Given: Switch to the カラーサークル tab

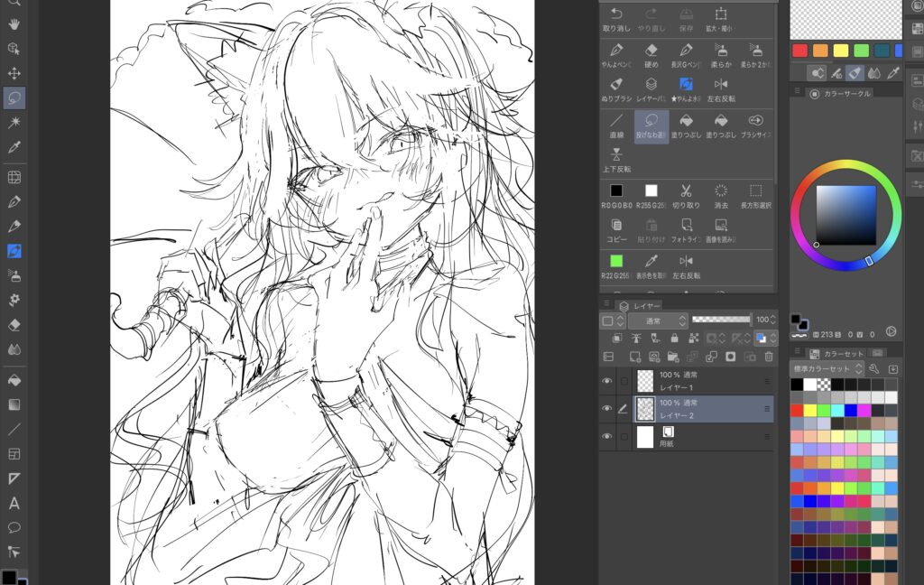Looking at the screenshot, I should [x=842, y=94].
